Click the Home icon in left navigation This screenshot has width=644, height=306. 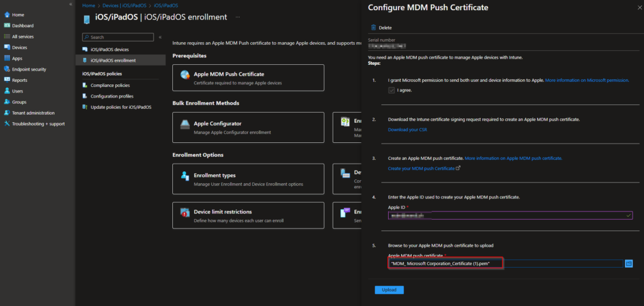(x=7, y=15)
